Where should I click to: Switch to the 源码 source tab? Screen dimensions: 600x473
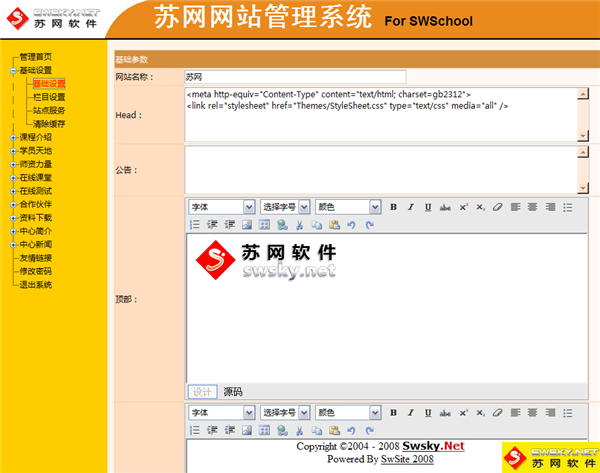[x=233, y=392]
